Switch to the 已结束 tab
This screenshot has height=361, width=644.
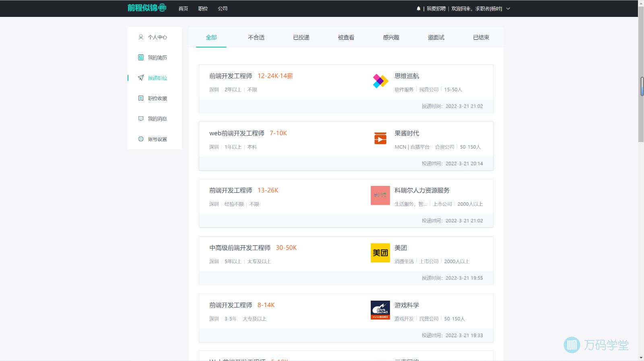481,37
